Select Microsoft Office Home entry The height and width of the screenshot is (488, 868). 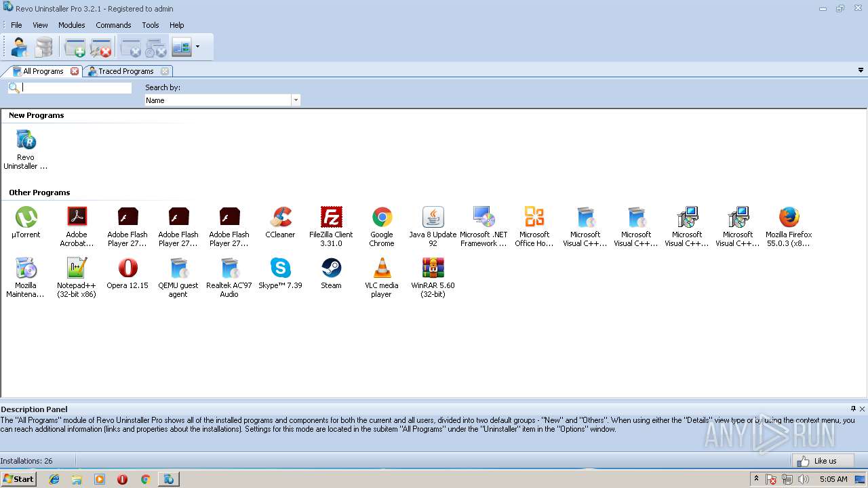[534, 227]
